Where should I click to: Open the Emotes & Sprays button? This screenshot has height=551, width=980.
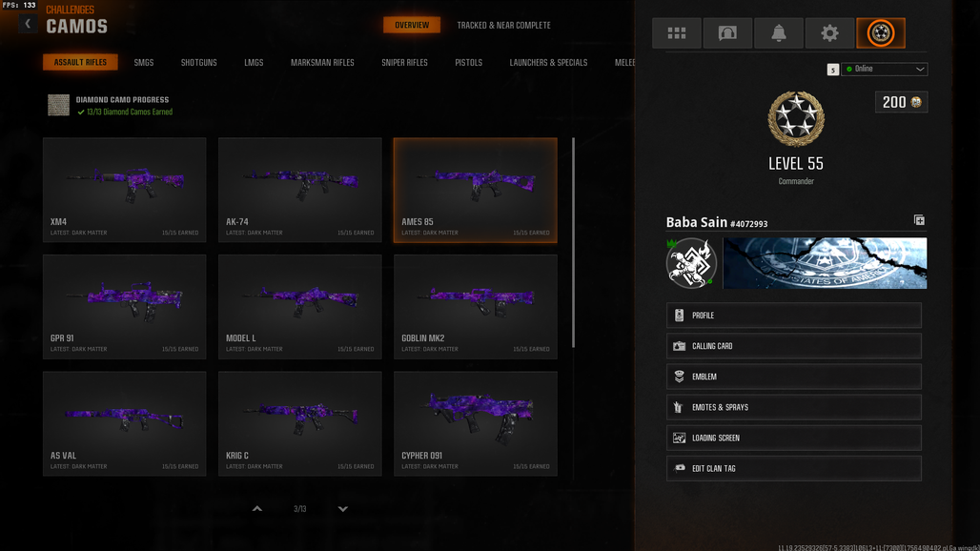[794, 407]
